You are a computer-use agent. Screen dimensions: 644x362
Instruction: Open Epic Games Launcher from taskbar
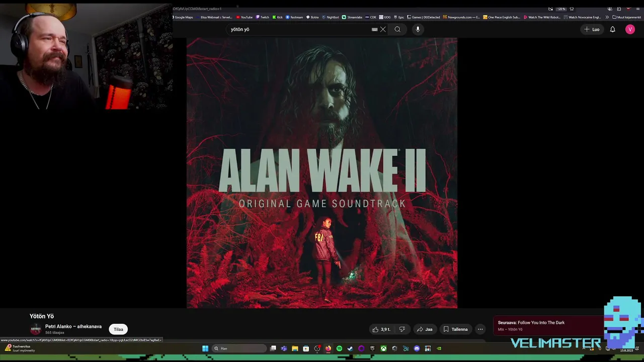pos(372,348)
